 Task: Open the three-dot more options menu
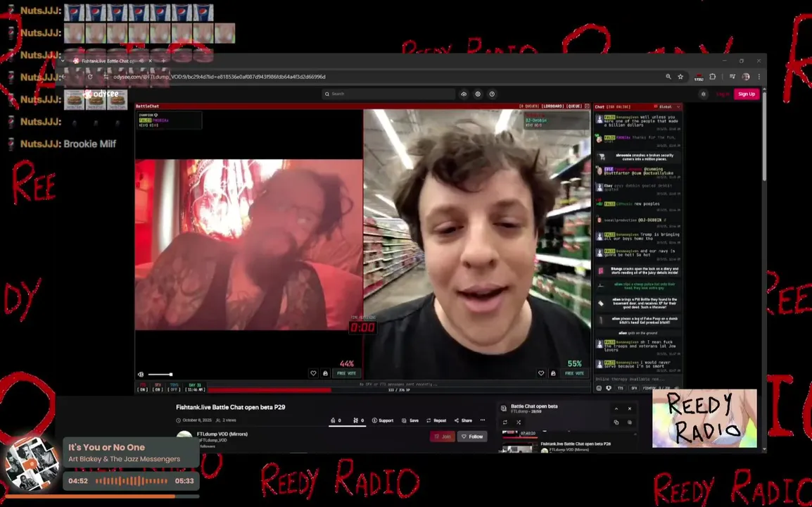click(483, 420)
